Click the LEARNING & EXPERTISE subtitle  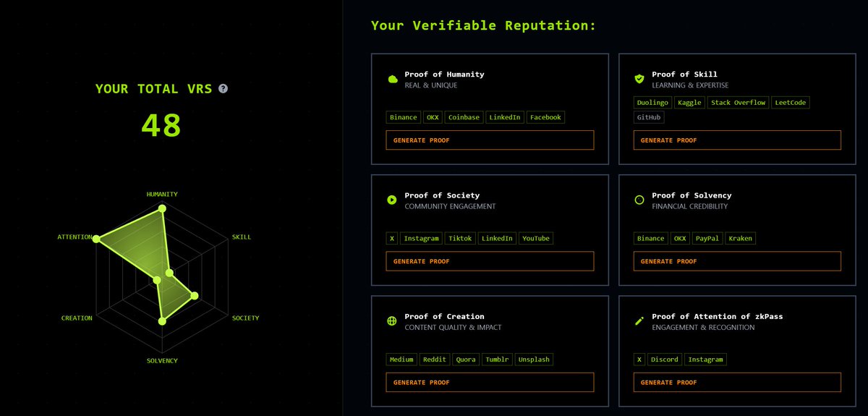(690, 85)
